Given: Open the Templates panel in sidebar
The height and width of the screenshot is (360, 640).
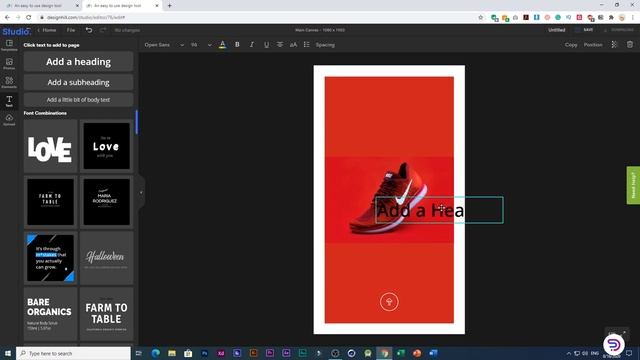Looking at the screenshot, I should tap(9, 45).
